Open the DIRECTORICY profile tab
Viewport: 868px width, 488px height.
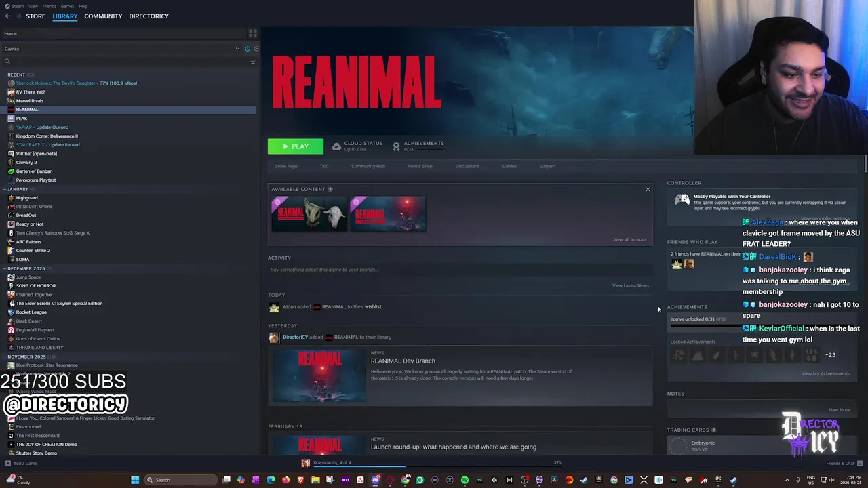tap(149, 16)
